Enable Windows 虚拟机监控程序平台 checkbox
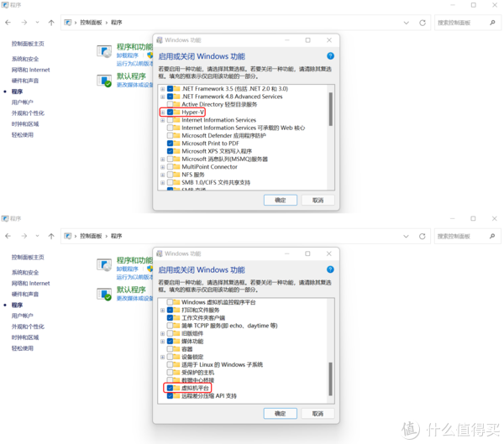 pos(170,302)
